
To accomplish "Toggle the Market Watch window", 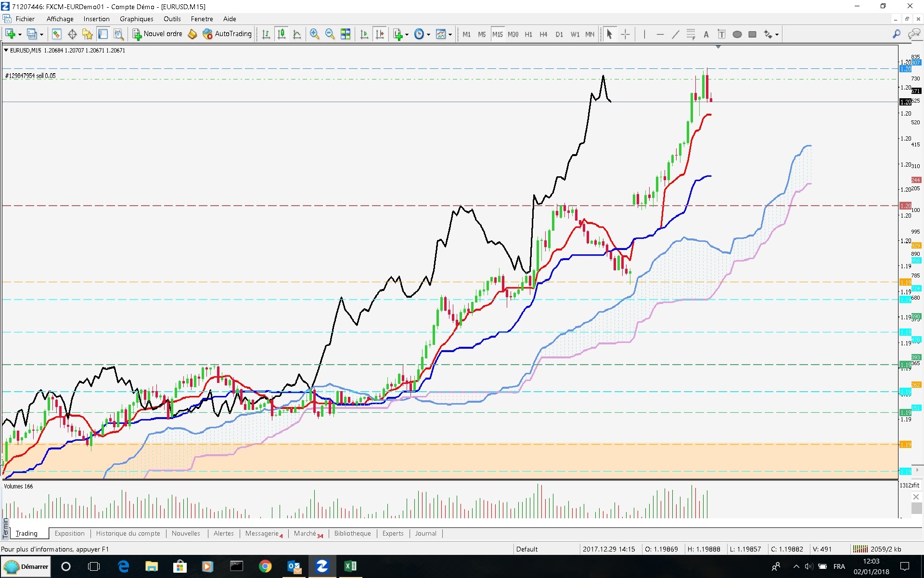I will pos(56,34).
